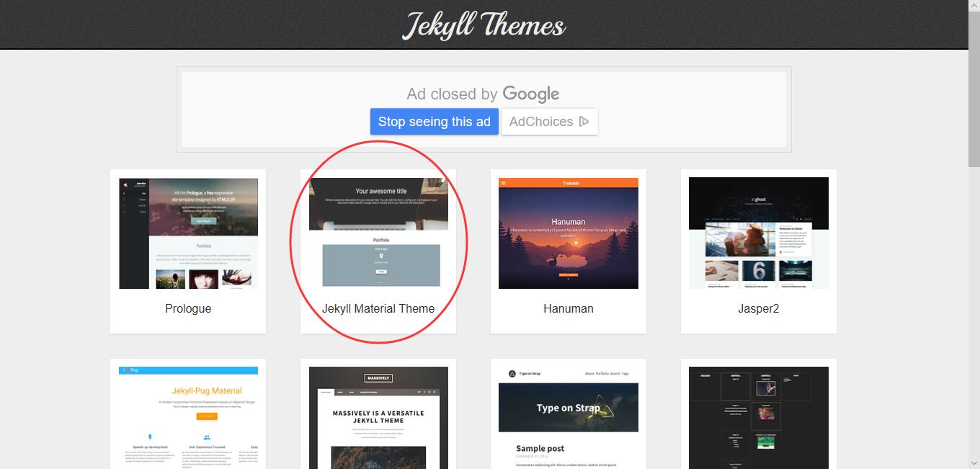Click the AdChoices triangle icon
The height and width of the screenshot is (469, 980).
(x=584, y=122)
